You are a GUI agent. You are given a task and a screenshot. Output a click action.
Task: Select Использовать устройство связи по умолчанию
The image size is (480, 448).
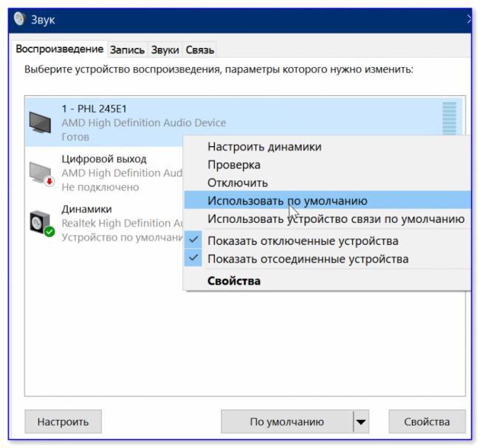335,218
